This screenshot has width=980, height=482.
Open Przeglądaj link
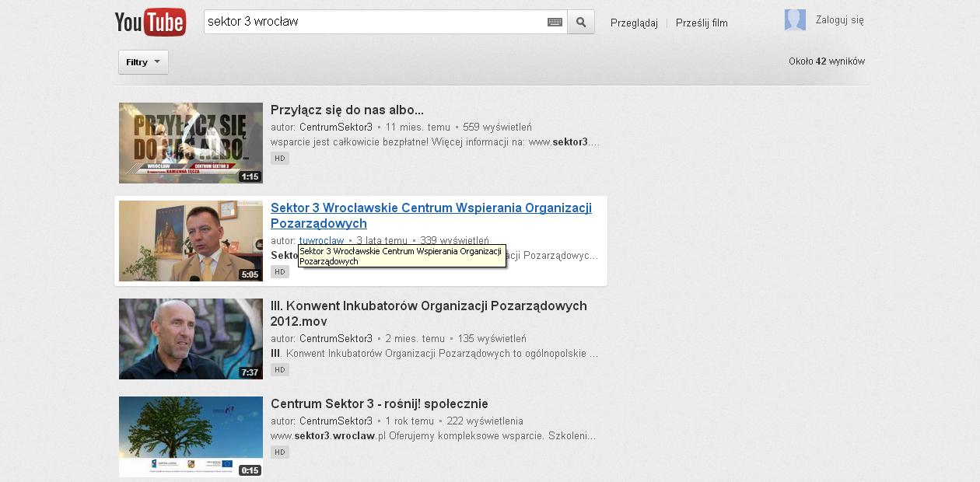[x=634, y=23]
